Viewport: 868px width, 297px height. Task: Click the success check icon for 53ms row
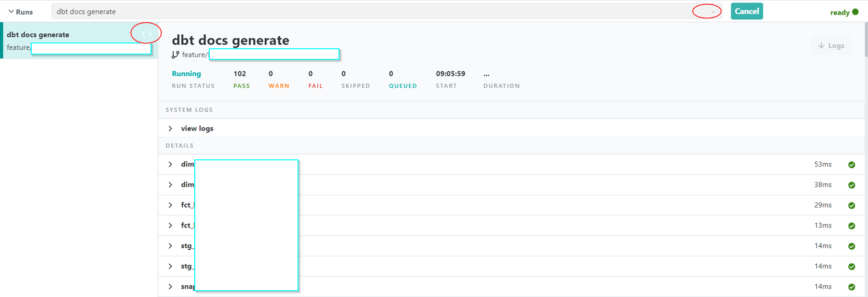coord(852,165)
